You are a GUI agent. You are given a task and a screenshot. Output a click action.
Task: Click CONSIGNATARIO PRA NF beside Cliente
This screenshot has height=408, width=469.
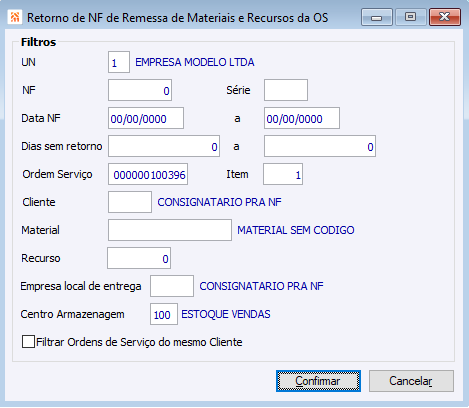click(219, 202)
